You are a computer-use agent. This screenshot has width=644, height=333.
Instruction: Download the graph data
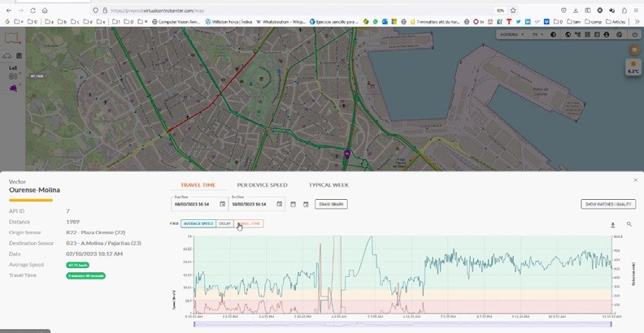[x=612, y=224]
